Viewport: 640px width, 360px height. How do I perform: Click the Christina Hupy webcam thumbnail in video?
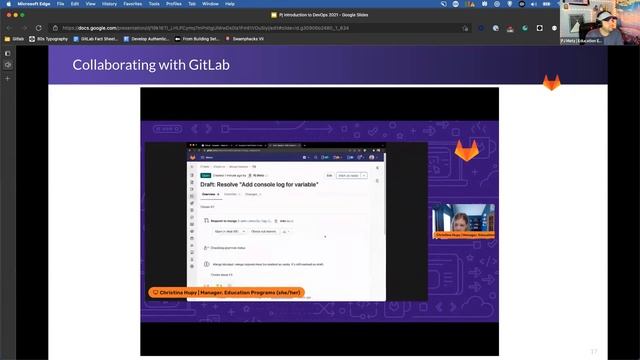coord(463,221)
